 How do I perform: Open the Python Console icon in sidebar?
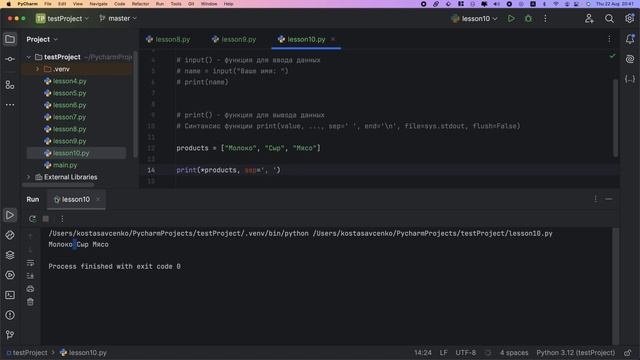point(10,275)
